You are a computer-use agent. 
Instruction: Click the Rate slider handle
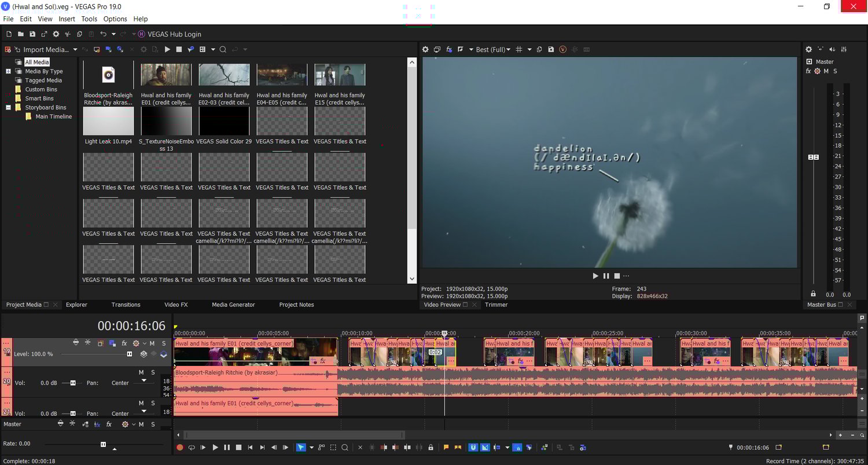pyautogui.click(x=103, y=444)
